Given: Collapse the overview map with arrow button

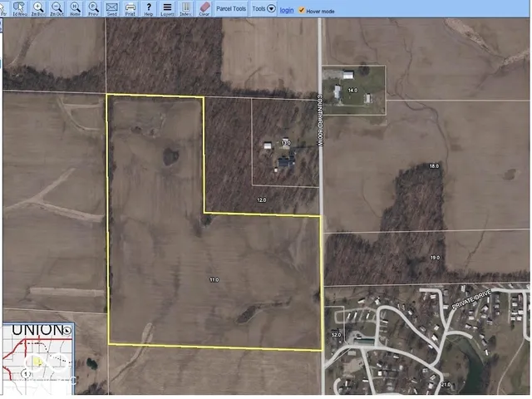Looking at the screenshot, I should tap(67, 330).
